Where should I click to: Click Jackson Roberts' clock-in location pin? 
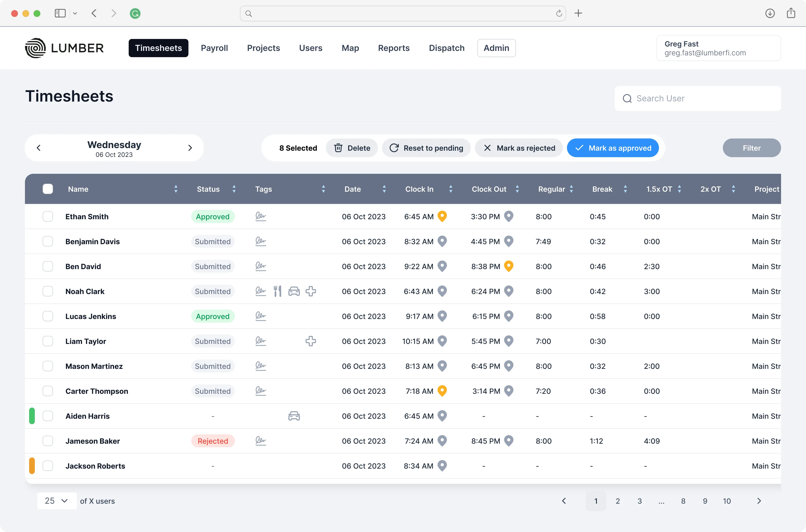(x=442, y=465)
